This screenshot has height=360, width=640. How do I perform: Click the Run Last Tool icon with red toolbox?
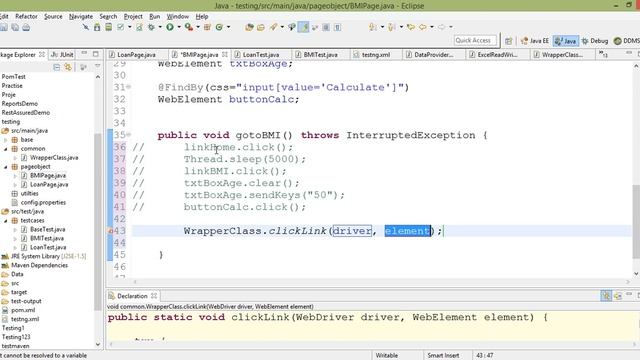point(189,27)
